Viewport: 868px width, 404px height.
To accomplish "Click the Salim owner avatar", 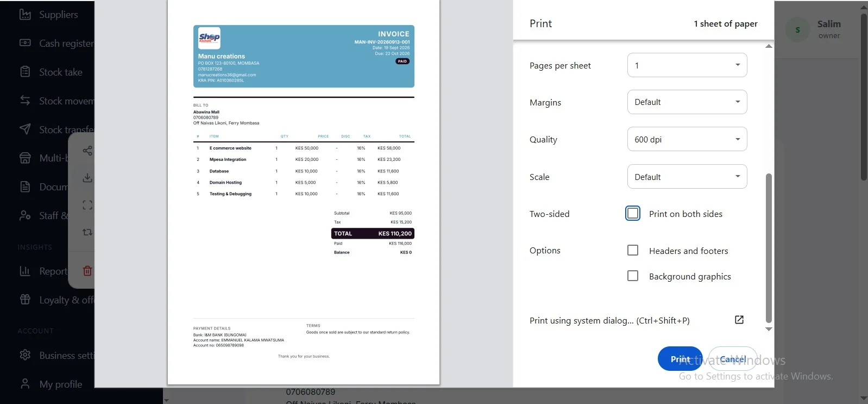I will (x=797, y=30).
